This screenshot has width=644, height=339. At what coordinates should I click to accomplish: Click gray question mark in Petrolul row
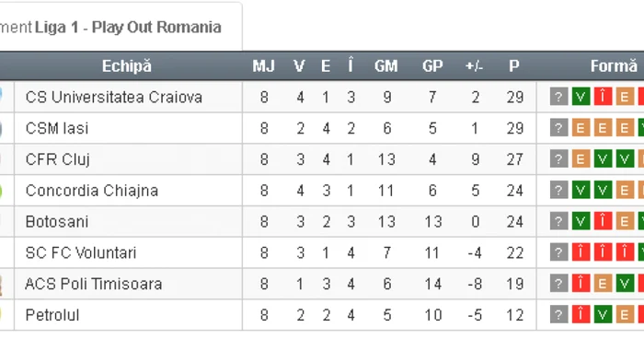coord(558,315)
